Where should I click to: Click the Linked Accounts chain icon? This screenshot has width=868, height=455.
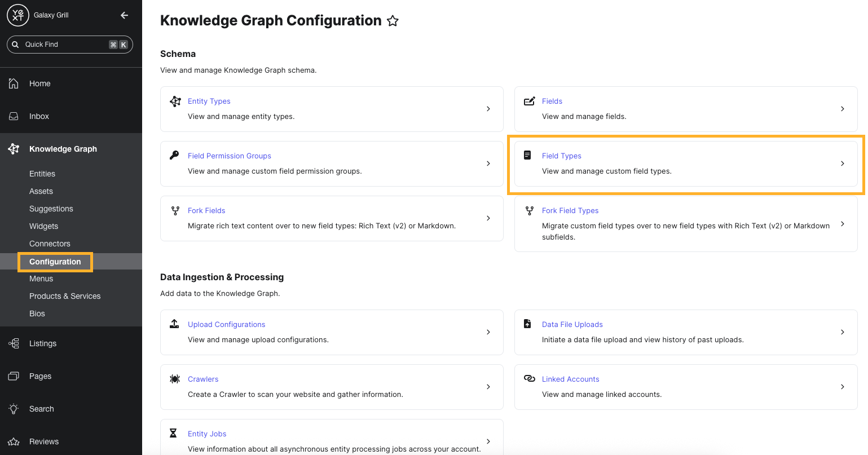coord(529,379)
